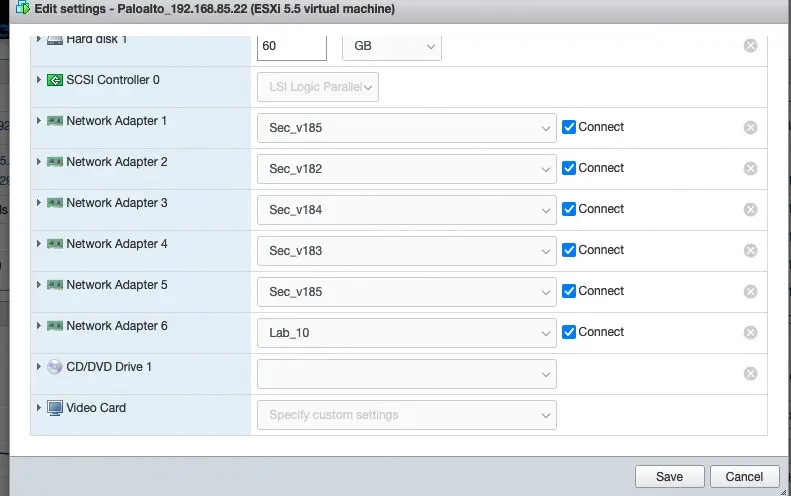The height and width of the screenshot is (496, 791).
Task: Click Save button
Action: (x=669, y=477)
